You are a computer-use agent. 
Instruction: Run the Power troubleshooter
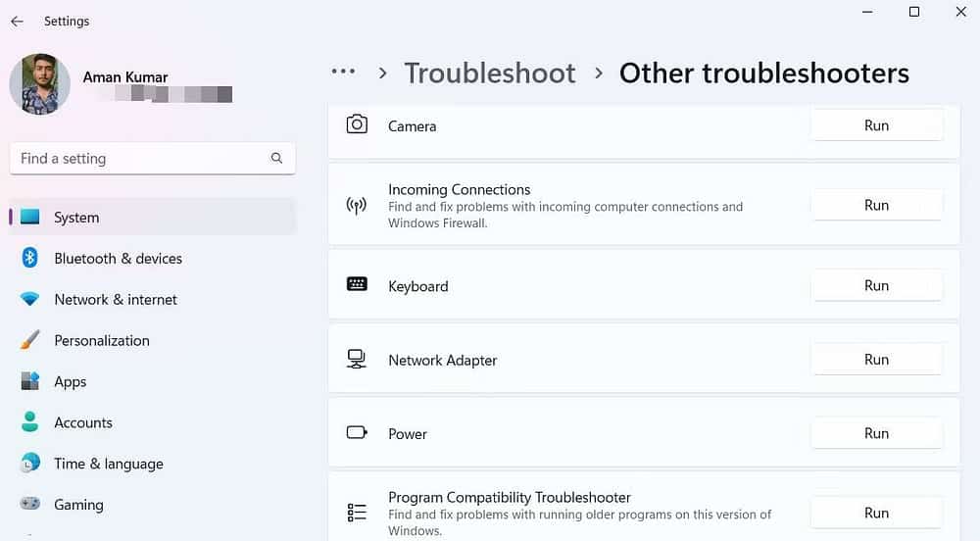click(x=876, y=433)
